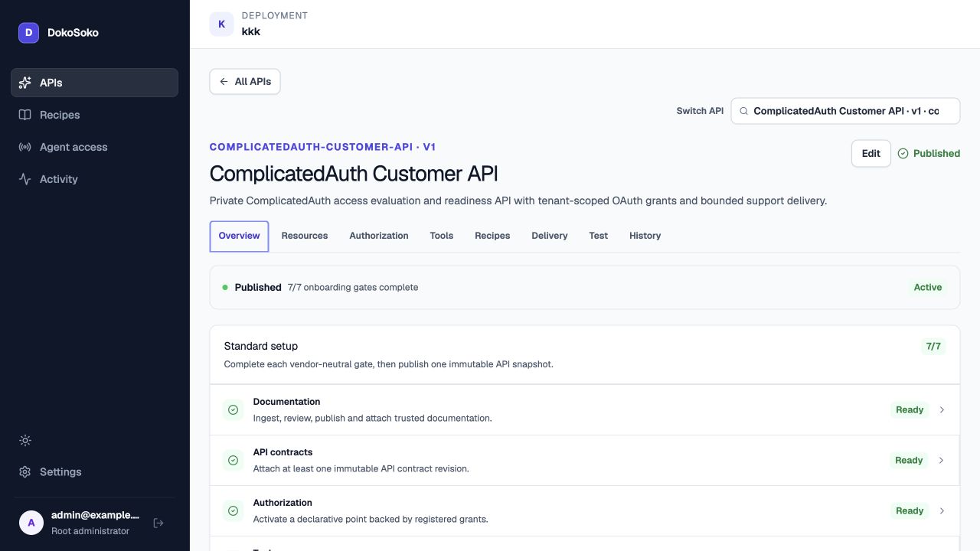The width and height of the screenshot is (980, 551).
Task: Click the Settings gear icon
Action: tap(25, 472)
